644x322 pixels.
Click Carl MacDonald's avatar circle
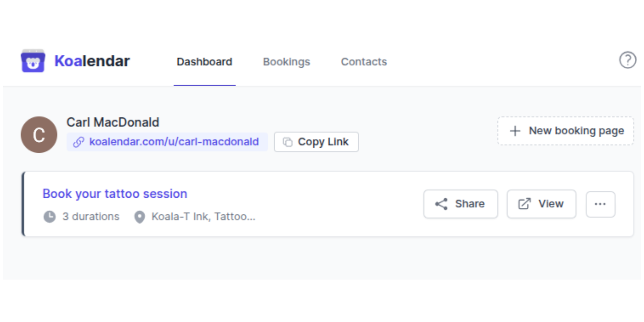click(x=39, y=134)
